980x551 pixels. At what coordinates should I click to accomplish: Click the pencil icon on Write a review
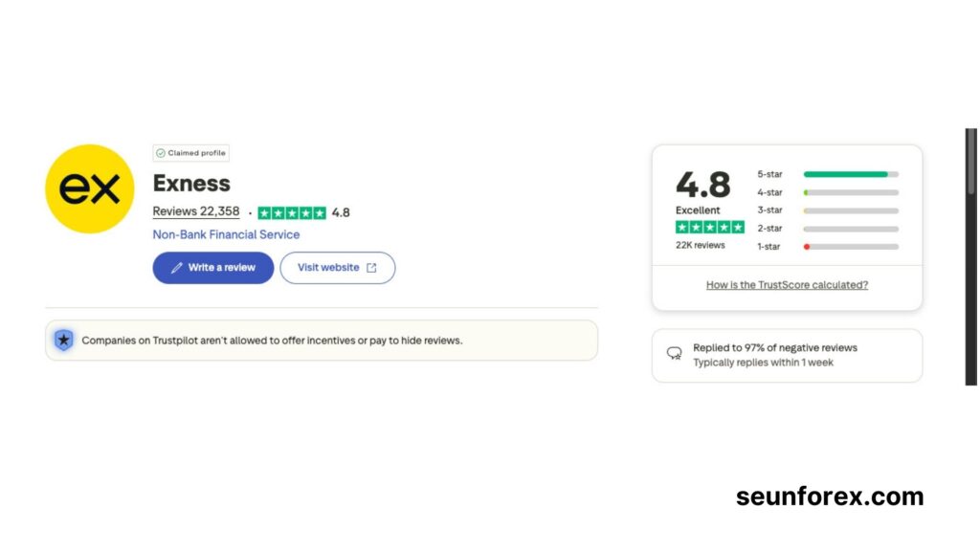pyautogui.click(x=176, y=268)
